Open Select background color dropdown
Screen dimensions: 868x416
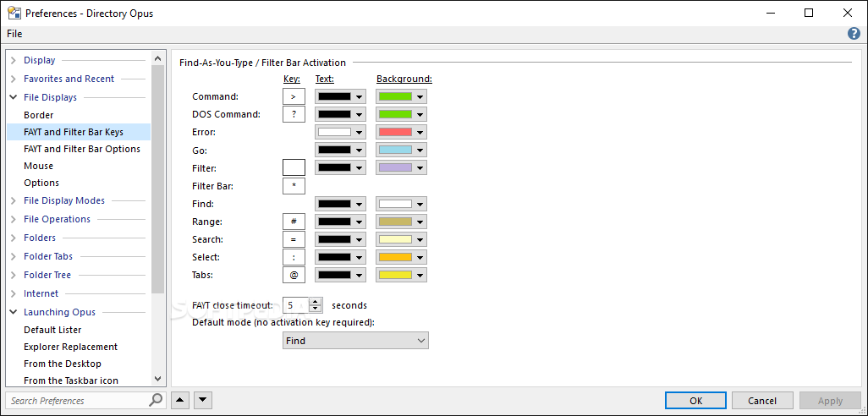click(x=401, y=257)
